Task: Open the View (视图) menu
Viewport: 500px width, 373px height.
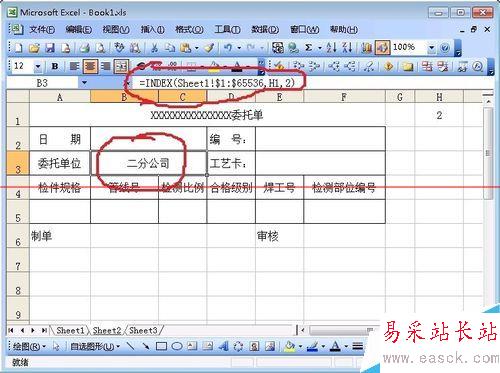Action: point(116,30)
